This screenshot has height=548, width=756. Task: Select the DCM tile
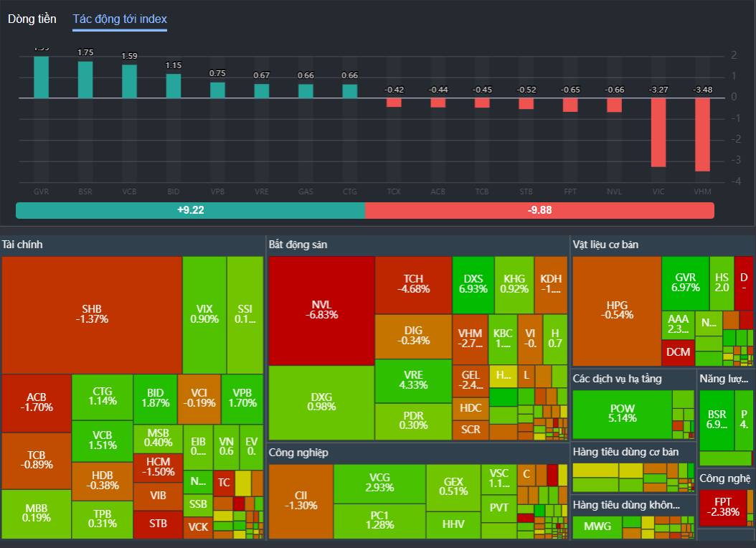click(x=678, y=353)
